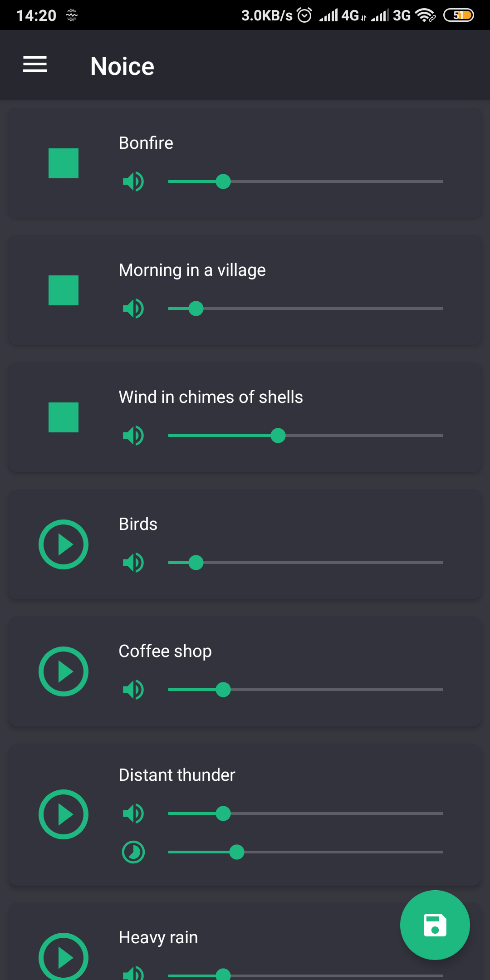This screenshot has width=490, height=980.
Task: Click Wind in chimes of shells volume handle
Action: 278,436
